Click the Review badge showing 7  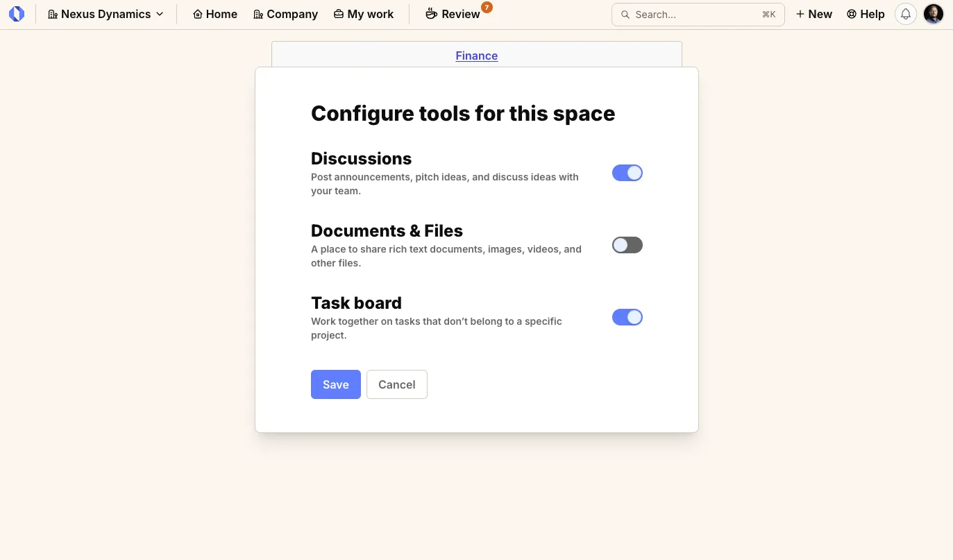coord(487,7)
